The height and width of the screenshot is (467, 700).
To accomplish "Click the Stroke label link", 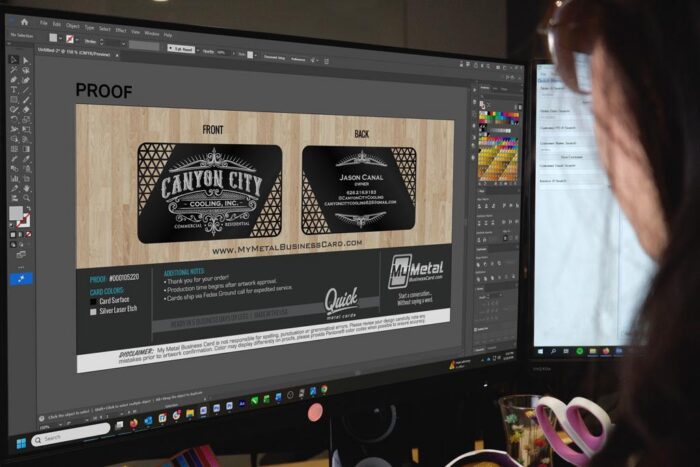I will click(91, 42).
